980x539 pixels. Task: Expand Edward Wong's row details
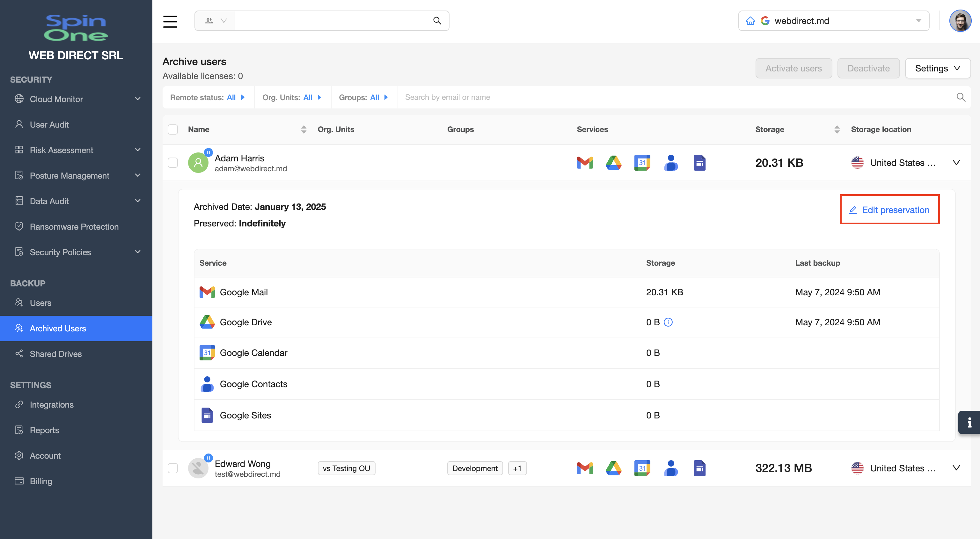click(956, 468)
